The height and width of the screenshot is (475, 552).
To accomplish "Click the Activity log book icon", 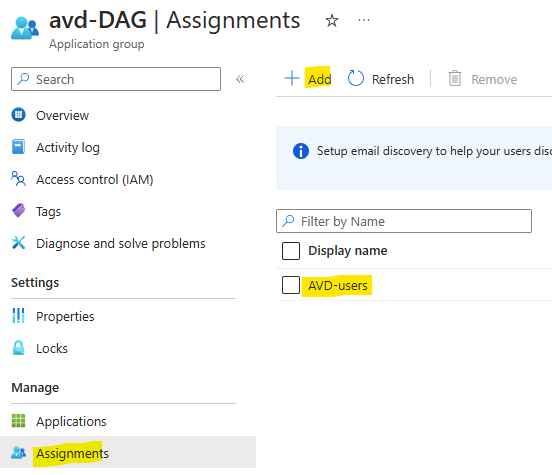I will (x=18, y=147).
